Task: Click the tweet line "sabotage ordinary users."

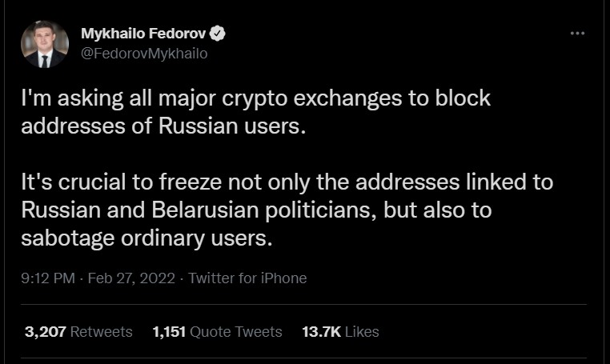Action: coord(146,238)
